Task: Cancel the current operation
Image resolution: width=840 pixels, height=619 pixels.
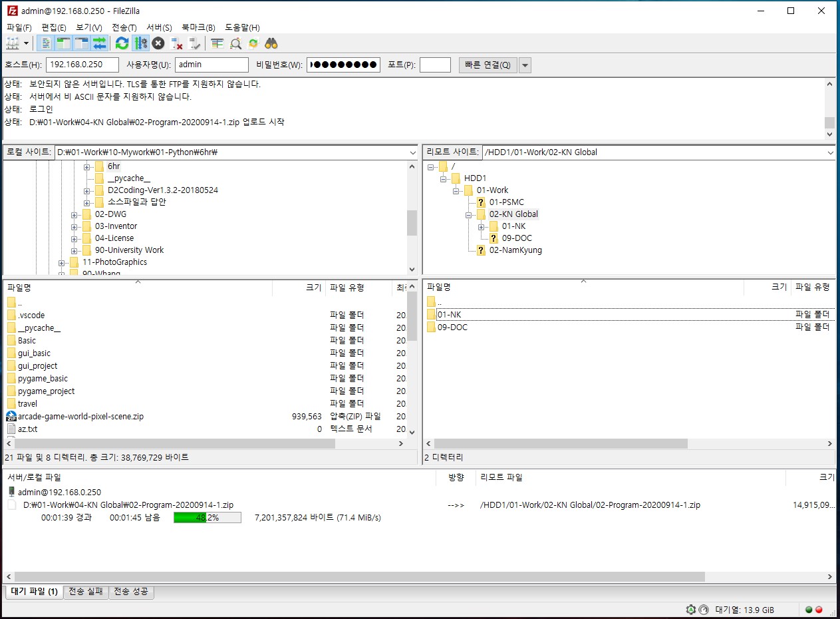Action: 158,43
